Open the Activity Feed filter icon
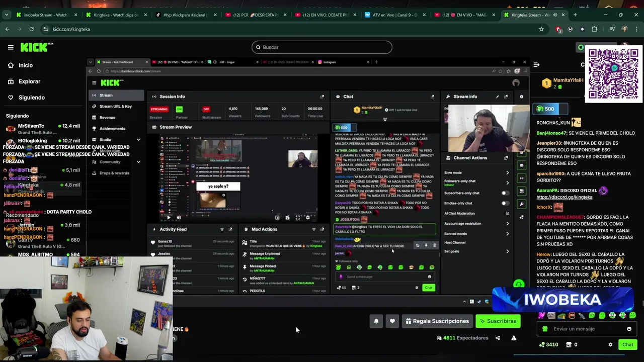The image size is (644, 362). pos(222,229)
